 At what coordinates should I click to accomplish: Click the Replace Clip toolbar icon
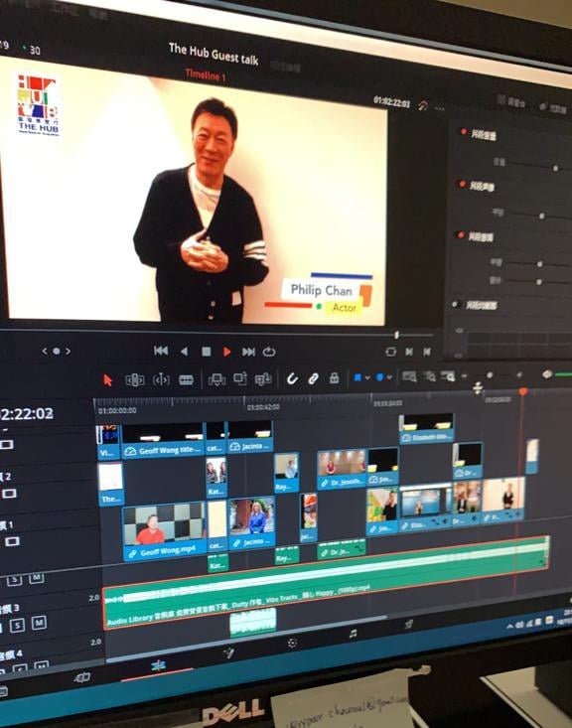coord(263,378)
